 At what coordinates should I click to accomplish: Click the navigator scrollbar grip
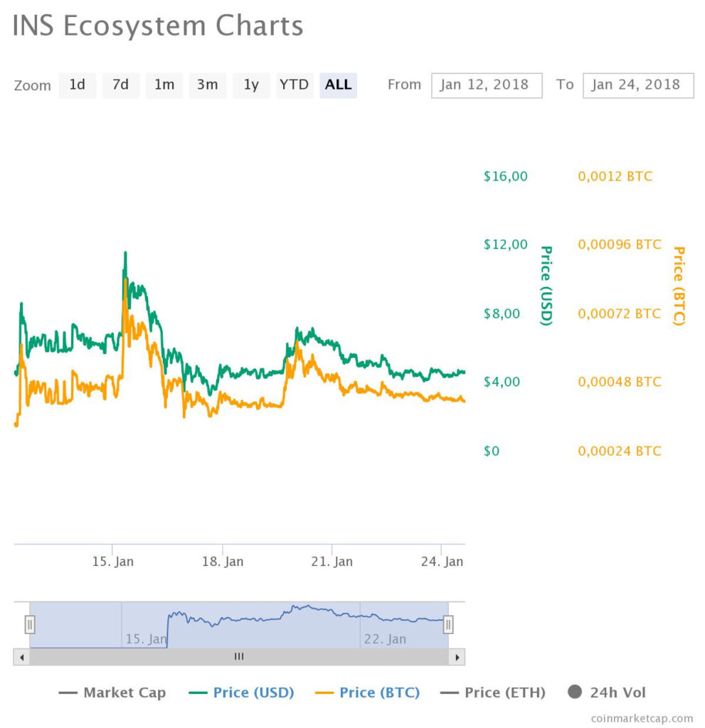pos(239,656)
